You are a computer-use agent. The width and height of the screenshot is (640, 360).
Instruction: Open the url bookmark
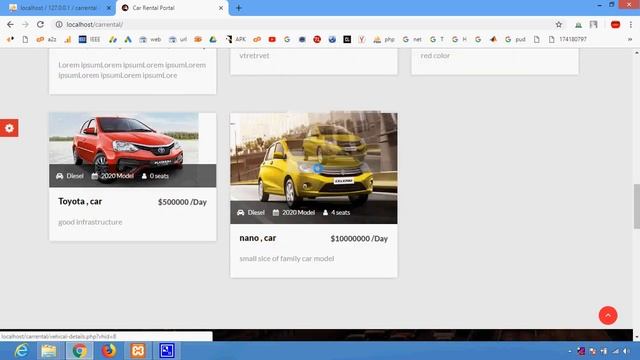click(178, 39)
